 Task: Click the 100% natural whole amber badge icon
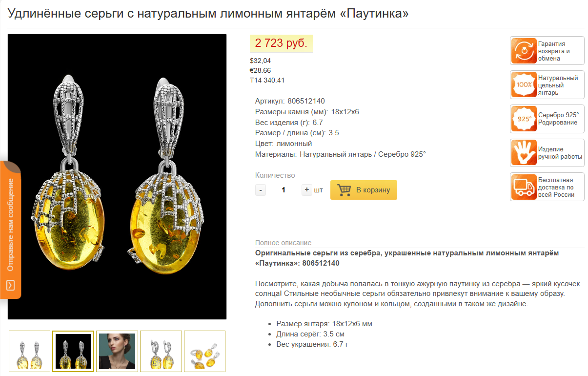pyautogui.click(x=524, y=85)
